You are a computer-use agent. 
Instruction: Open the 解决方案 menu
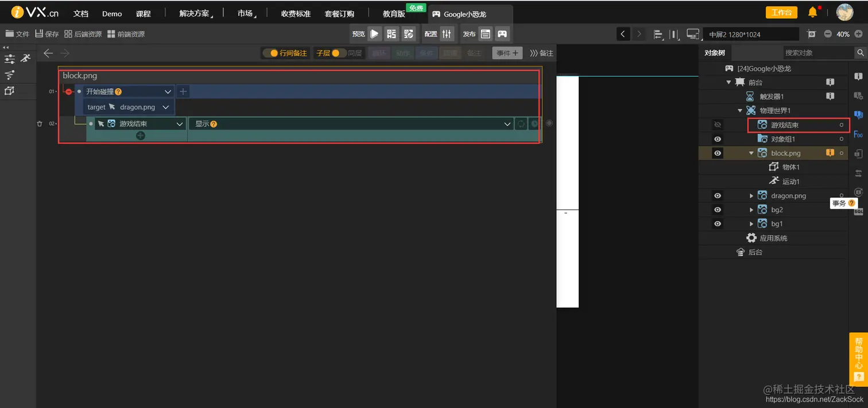[x=195, y=14]
